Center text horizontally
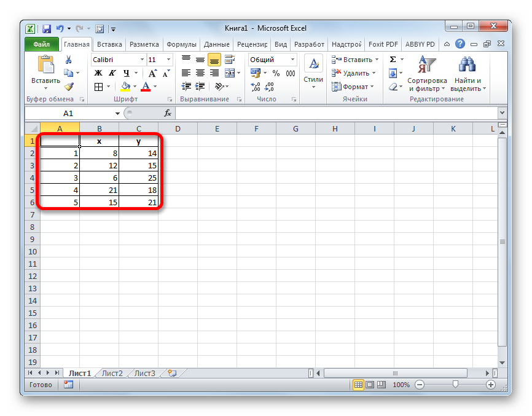The image size is (532, 416). 200,73
